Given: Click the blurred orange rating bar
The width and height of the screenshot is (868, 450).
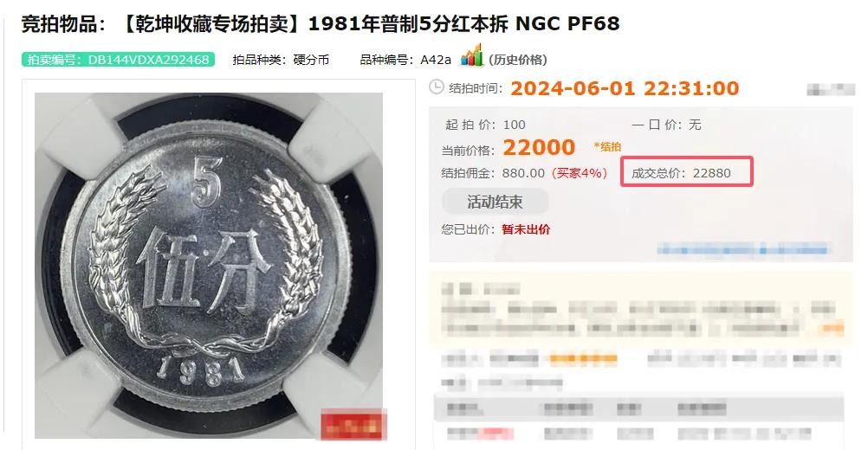Looking at the screenshot, I should [583, 360].
